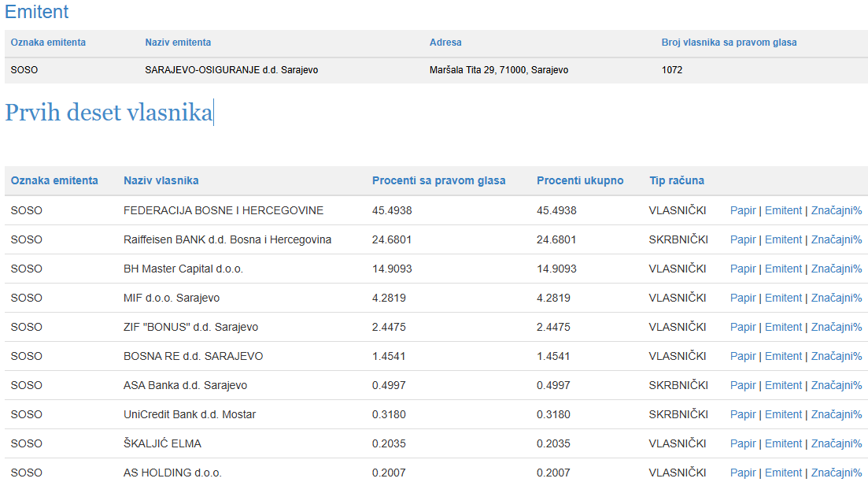Screen dimensions: 868x482
Task: Click Značajni% link for BOSNA RE row
Action: (837, 356)
